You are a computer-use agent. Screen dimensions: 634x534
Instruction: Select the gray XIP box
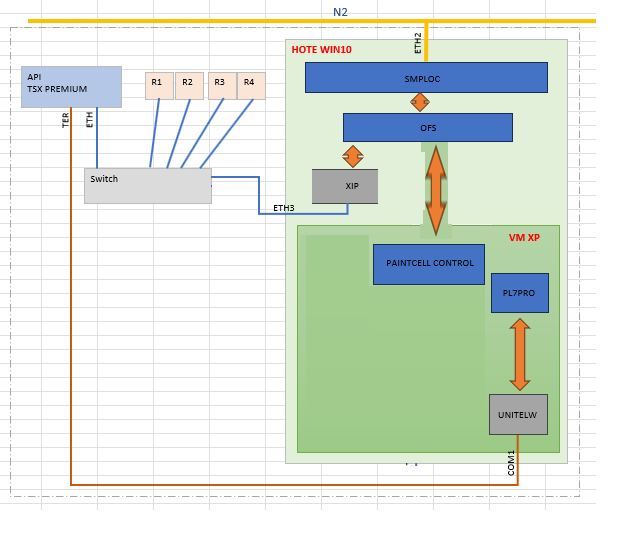(344, 186)
